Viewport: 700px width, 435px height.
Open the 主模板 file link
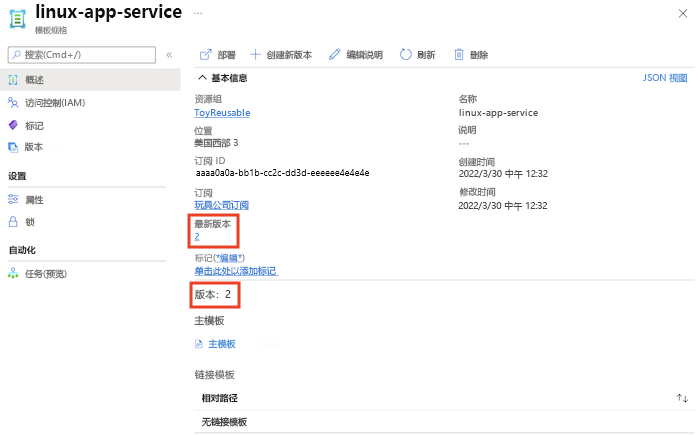[x=222, y=344]
